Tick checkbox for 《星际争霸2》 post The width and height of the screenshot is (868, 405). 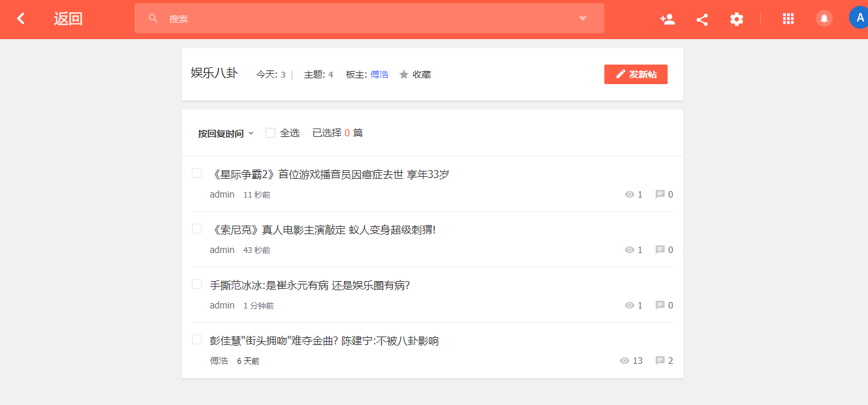coord(196,173)
